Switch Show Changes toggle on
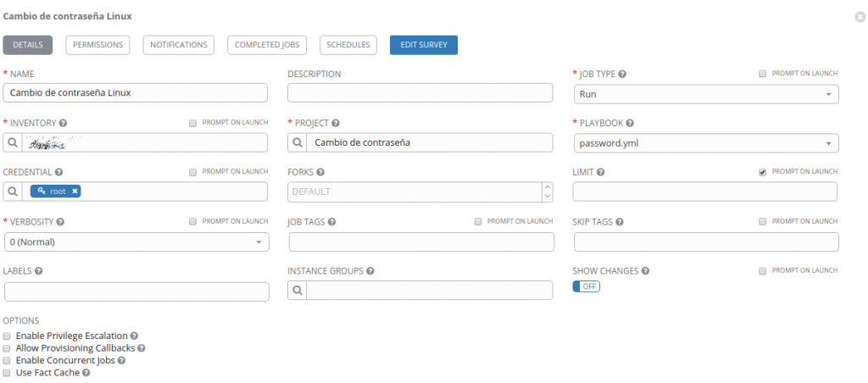This screenshot has width=868, height=383. pyautogui.click(x=587, y=286)
